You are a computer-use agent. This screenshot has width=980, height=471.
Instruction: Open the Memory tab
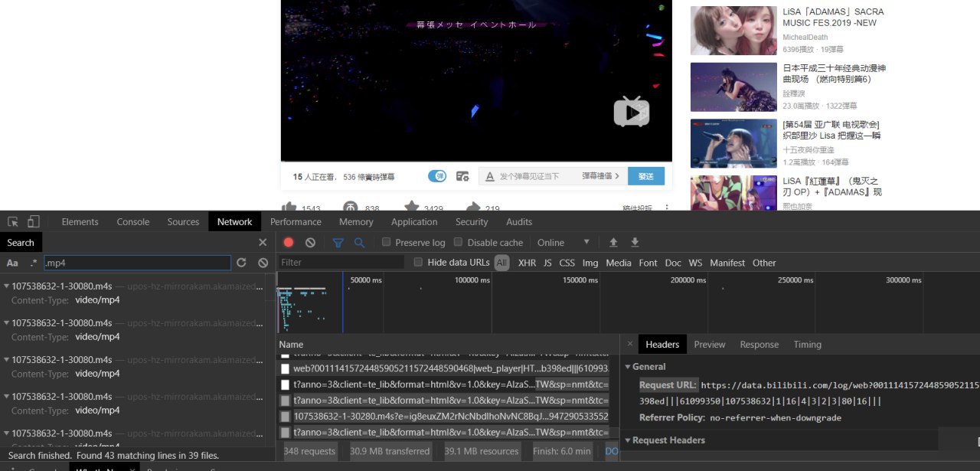pos(356,222)
